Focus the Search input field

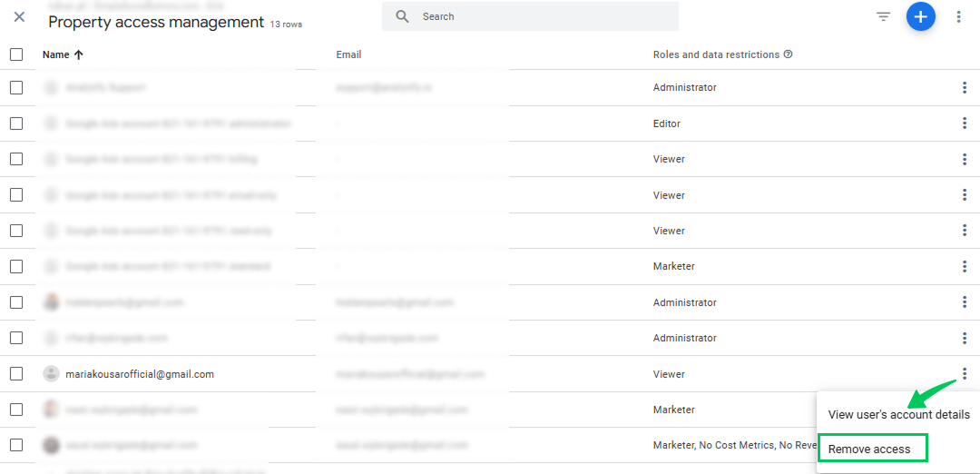(530, 16)
